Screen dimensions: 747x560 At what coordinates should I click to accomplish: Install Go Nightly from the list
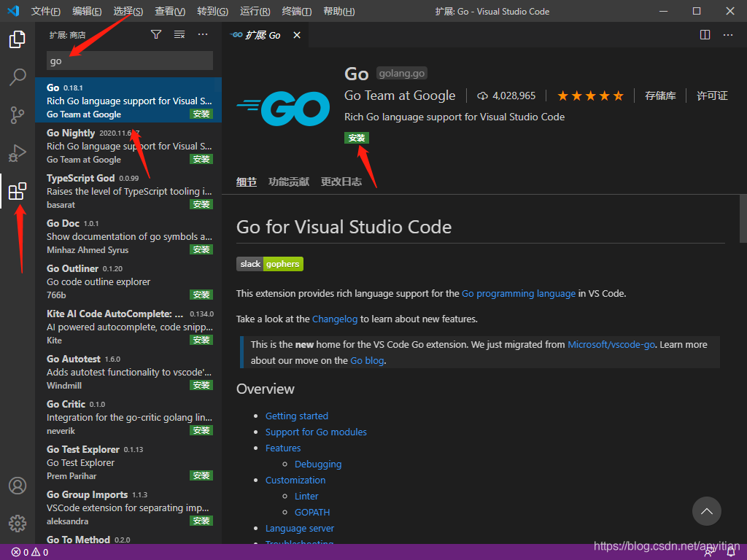[x=201, y=160]
